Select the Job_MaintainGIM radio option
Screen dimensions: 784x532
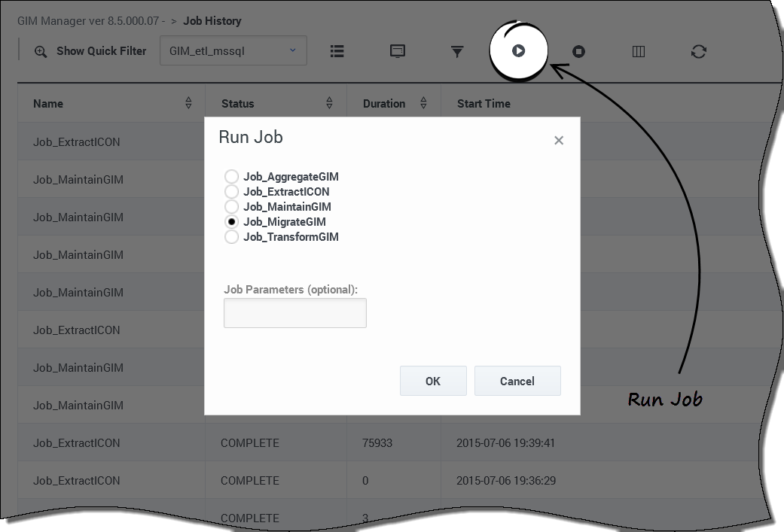[232, 207]
